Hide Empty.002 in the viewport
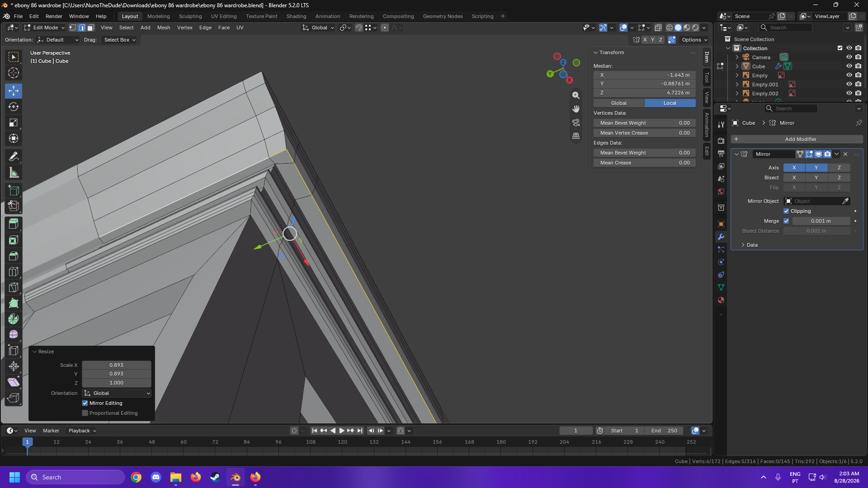The height and width of the screenshot is (488, 868). (x=849, y=94)
